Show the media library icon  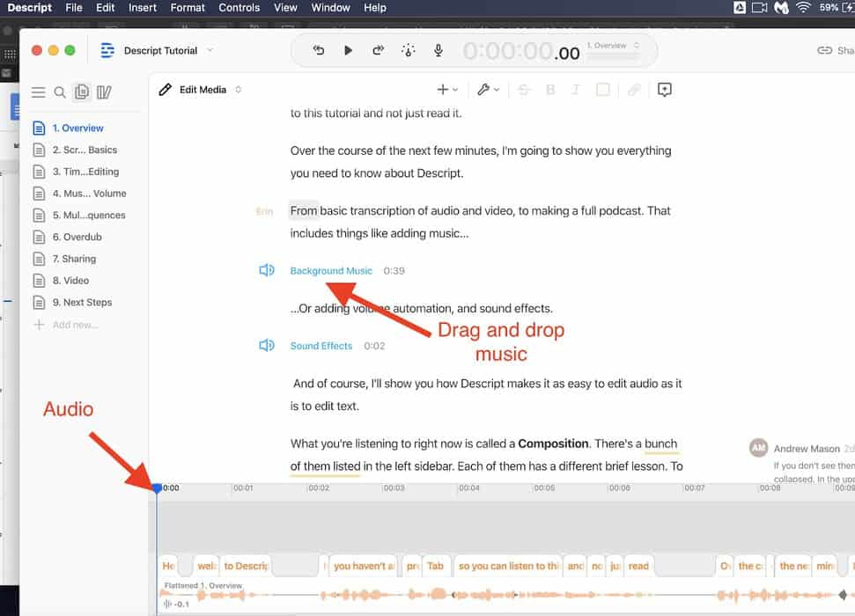[x=104, y=92]
